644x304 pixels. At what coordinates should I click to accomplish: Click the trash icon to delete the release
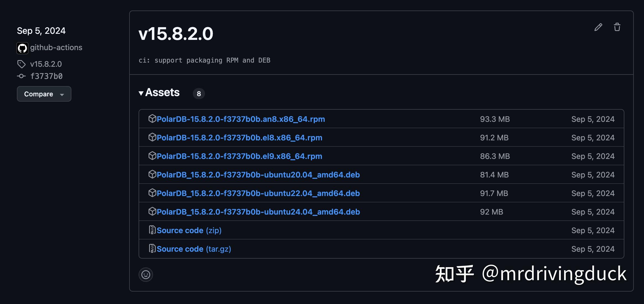click(617, 27)
